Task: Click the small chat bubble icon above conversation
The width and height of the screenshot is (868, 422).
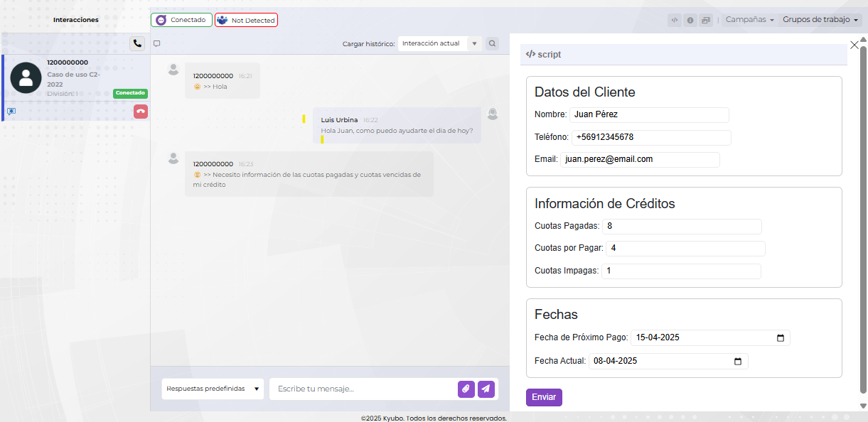Action: coord(156,43)
